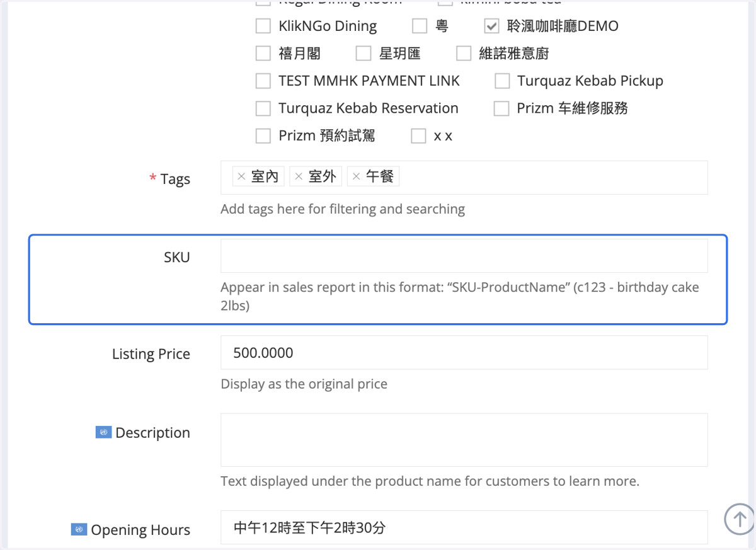Image resolution: width=756 pixels, height=550 pixels.
Task: Click the Listing Price field
Action: pyautogui.click(x=464, y=352)
